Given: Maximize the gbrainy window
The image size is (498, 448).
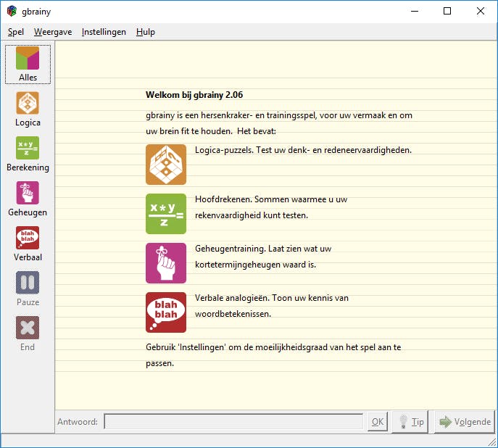Looking at the screenshot, I should [447, 11].
